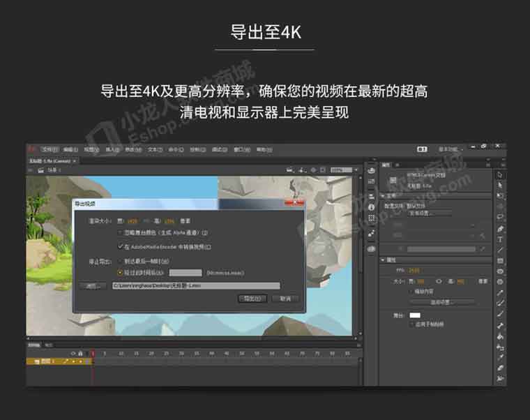Select the Rectangle tool

pyautogui.click(x=501, y=260)
